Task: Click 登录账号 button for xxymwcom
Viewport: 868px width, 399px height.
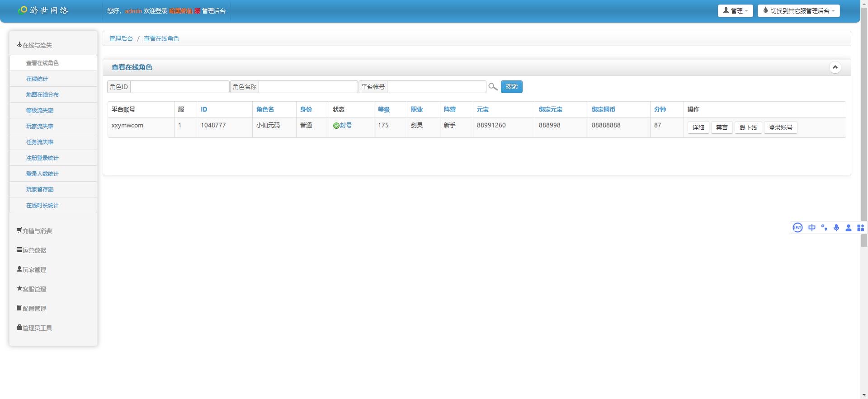Action: pos(780,127)
